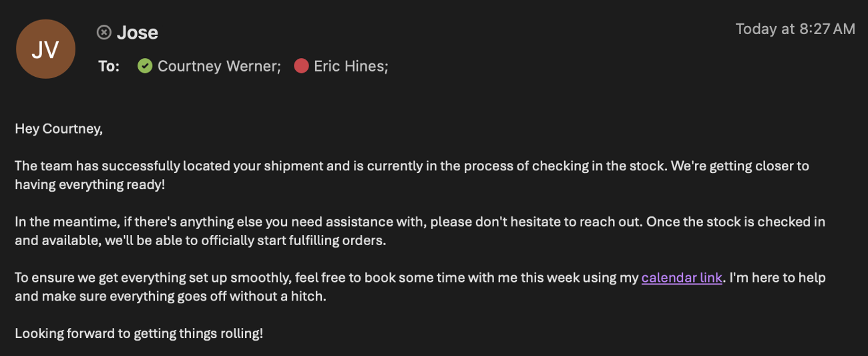Click Eric Hines' red status icon
This screenshot has width=868, height=356.
point(301,66)
